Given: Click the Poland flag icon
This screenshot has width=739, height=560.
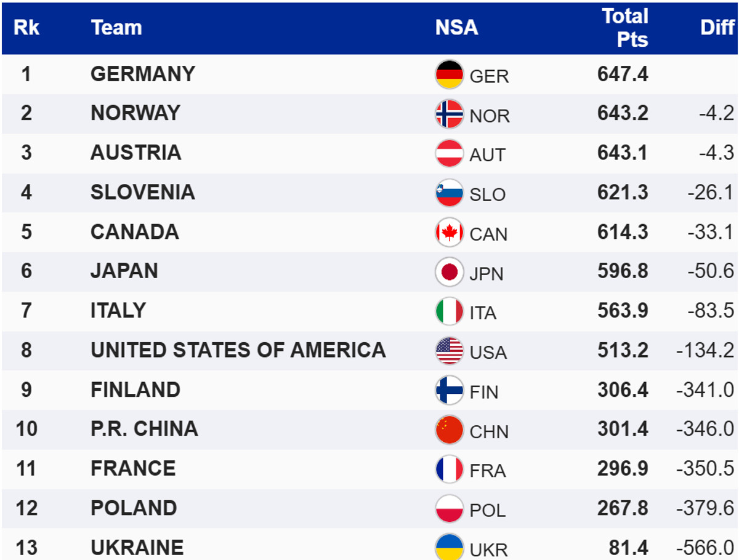Looking at the screenshot, I should pyautogui.click(x=450, y=508).
